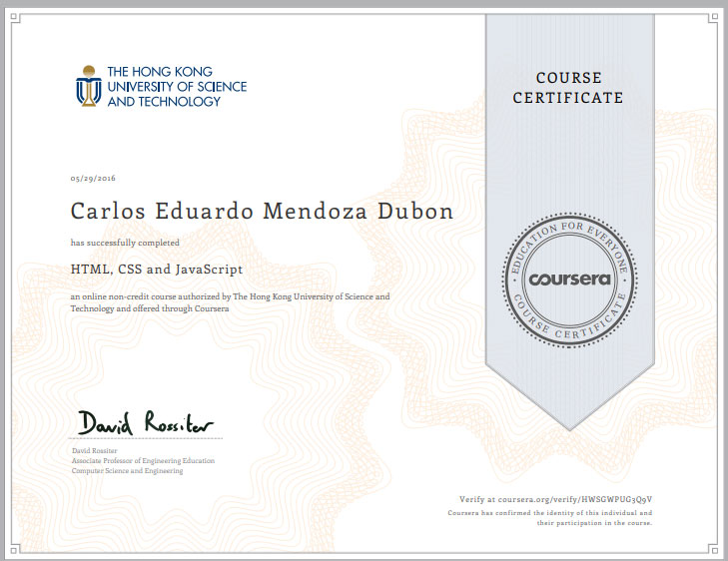Viewport: 728px width, 561px height.
Task: Click the "AND TECHNOLOGY" line of the logo text
Action: pyautogui.click(x=163, y=101)
